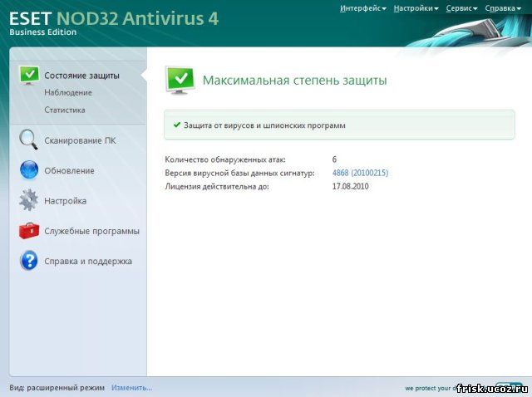Open Служебные программы section
This screenshot has width=532, height=397.
(91, 231)
